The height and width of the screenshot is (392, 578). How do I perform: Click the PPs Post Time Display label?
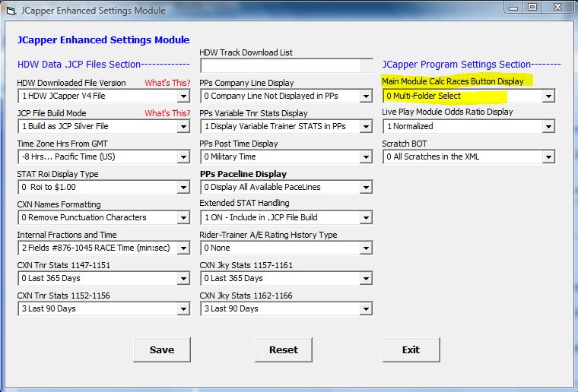239,144
